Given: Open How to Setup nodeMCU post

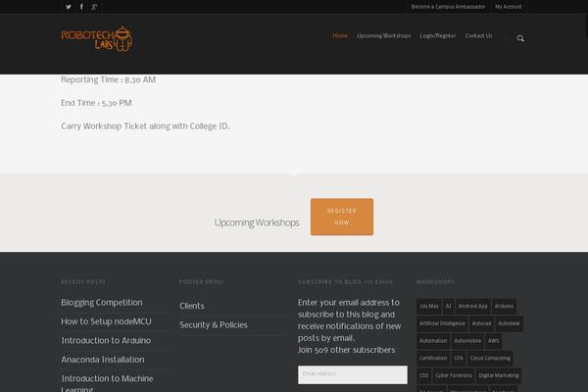Looking at the screenshot, I should (x=106, y=321).
